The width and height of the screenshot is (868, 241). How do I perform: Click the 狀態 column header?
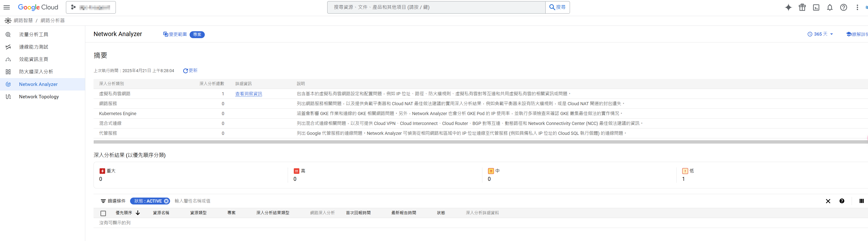click(441, 213)
